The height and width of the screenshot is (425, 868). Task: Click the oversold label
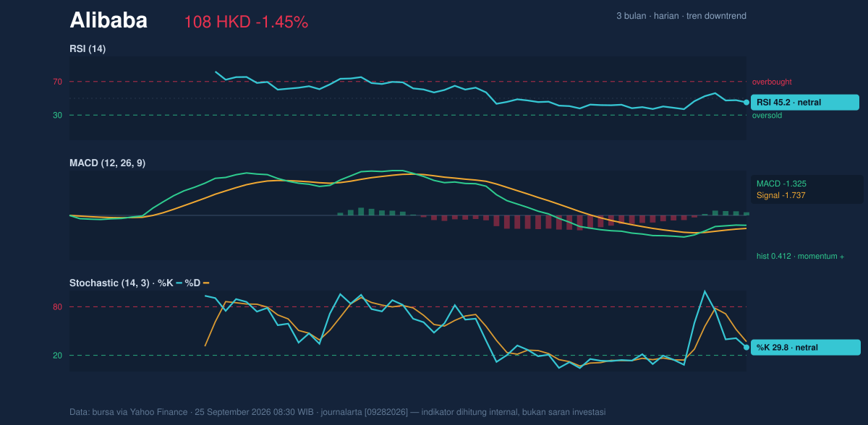(x=767, y=115)
